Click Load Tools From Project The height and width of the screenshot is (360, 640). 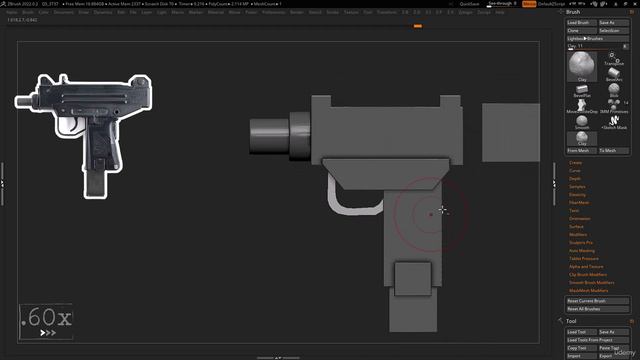(x=598, y=340)
